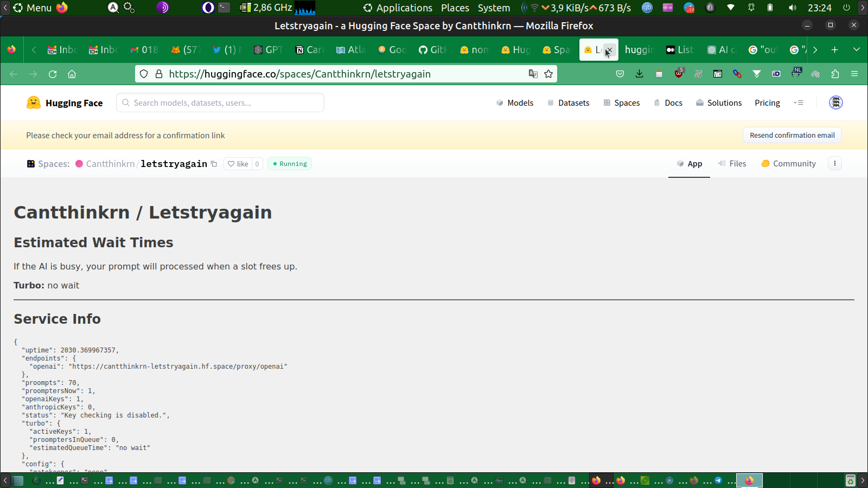Go to the Firefox home page
This screenshot has width=868, height=488.
(72, 74)
